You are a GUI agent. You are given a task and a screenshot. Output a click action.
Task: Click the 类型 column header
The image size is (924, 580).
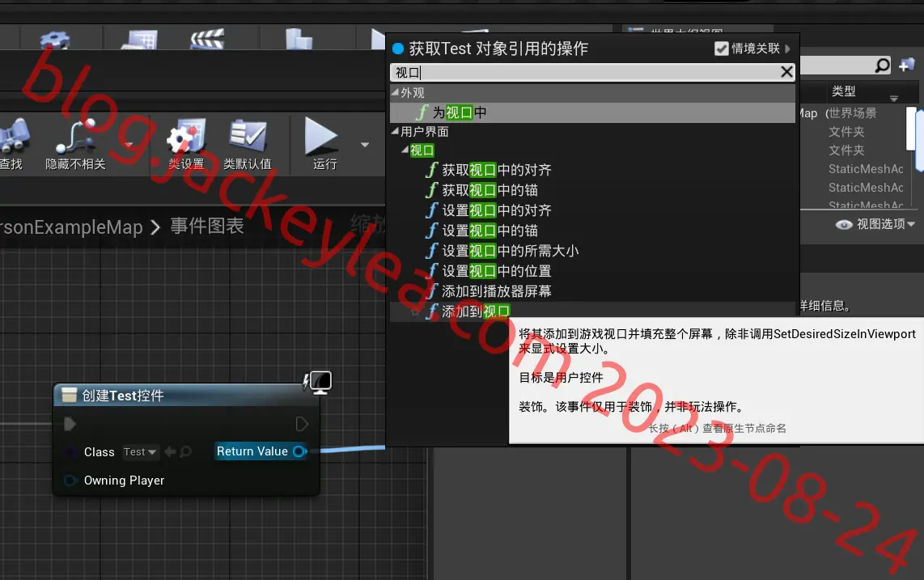tap(843, 91)
